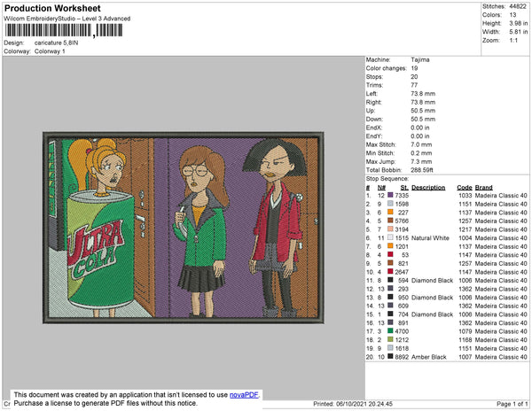Click the purple swatch for stop 1
This screenshot has width=532, height=411.
390,195
